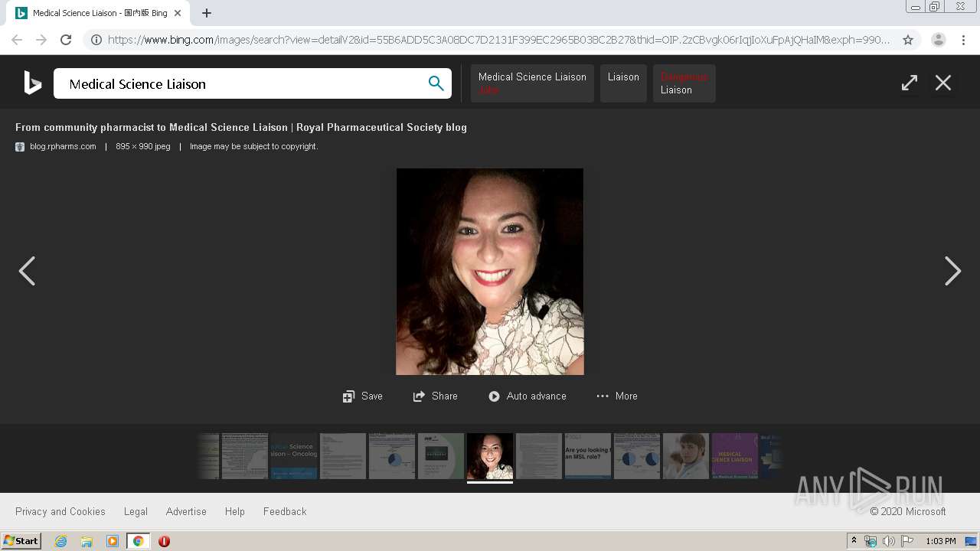980x551 pixels.
Task: Close the 'Medical Science Liaison' browser tab
Action: 178,13
